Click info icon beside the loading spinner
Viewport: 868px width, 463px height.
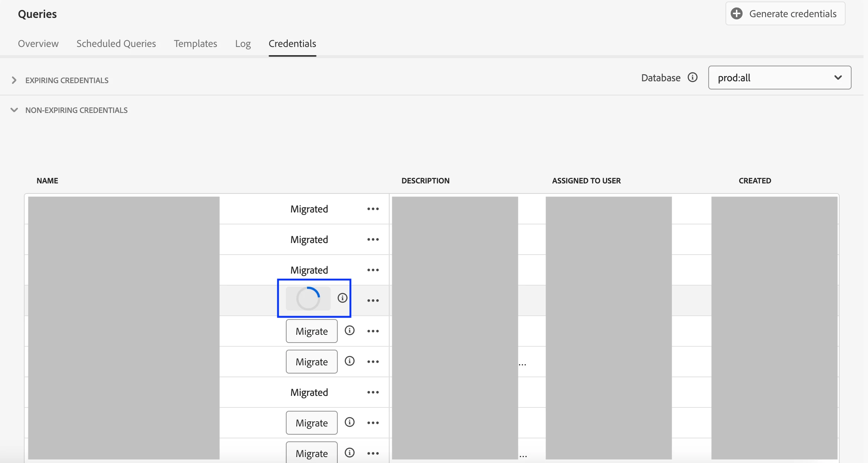[342, 298]
